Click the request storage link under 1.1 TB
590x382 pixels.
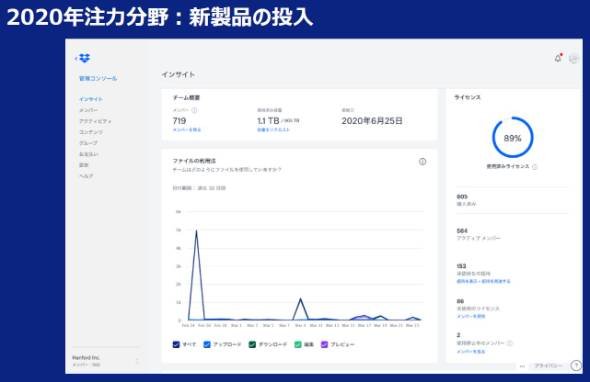tap(274, 130)
